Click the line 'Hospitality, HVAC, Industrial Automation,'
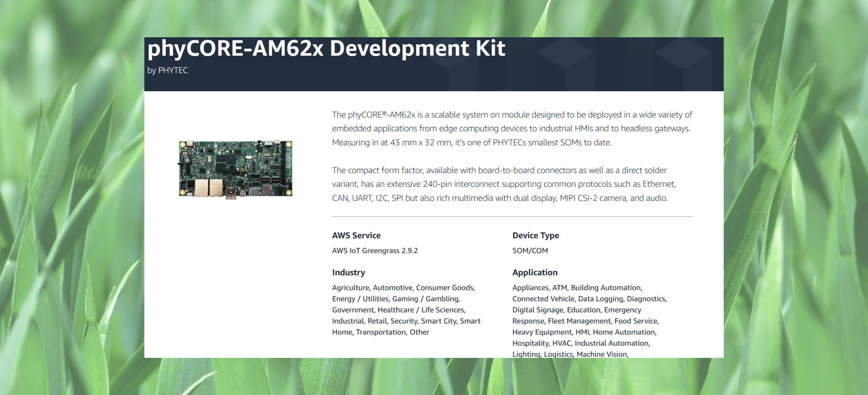This screenshot has width=868, height=395. click(x=581, y=343)
